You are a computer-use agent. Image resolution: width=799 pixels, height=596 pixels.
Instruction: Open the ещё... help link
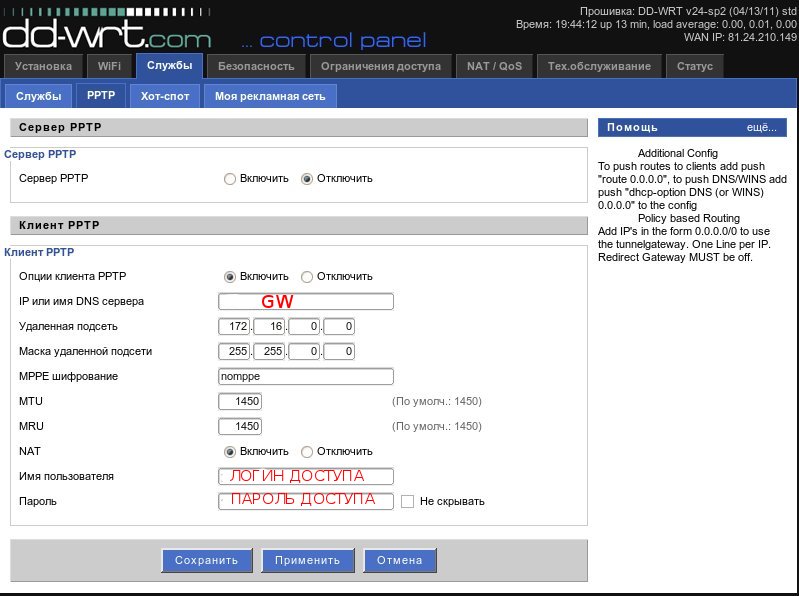pyautogui.click(x=762, y=127)
